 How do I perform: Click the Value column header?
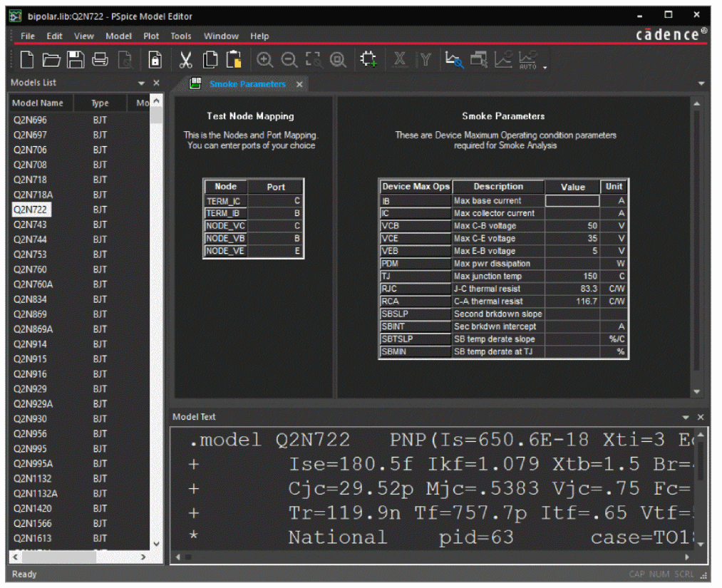tap(572, 187)
